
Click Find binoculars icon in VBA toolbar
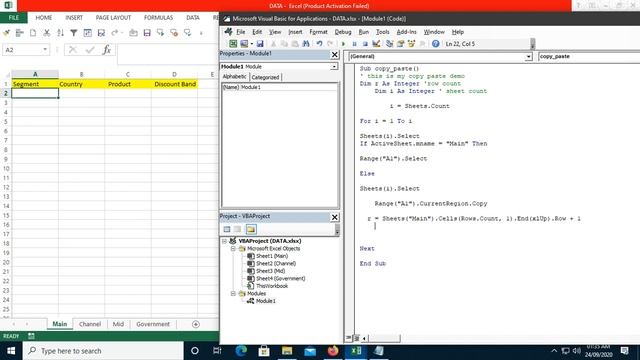(306, 44)
